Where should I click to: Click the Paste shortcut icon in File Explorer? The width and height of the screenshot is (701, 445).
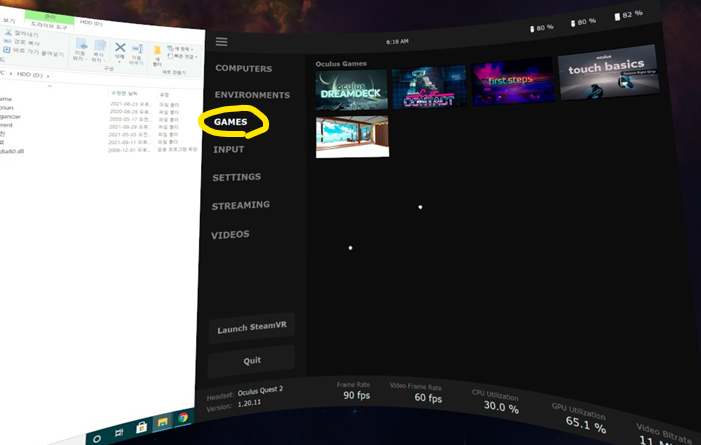[7, 50]
